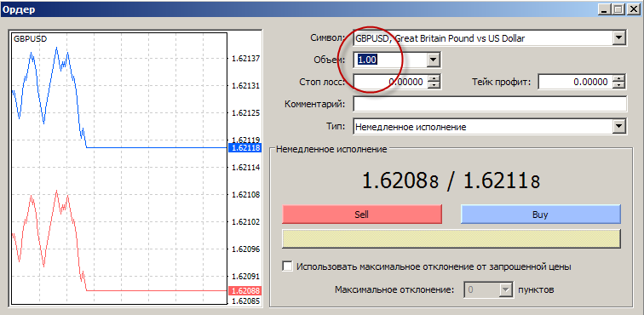The height and width of the screenshot is (315, 644).
Task: Click the yellow status bar below Sell/Buy
Action: 451,238
